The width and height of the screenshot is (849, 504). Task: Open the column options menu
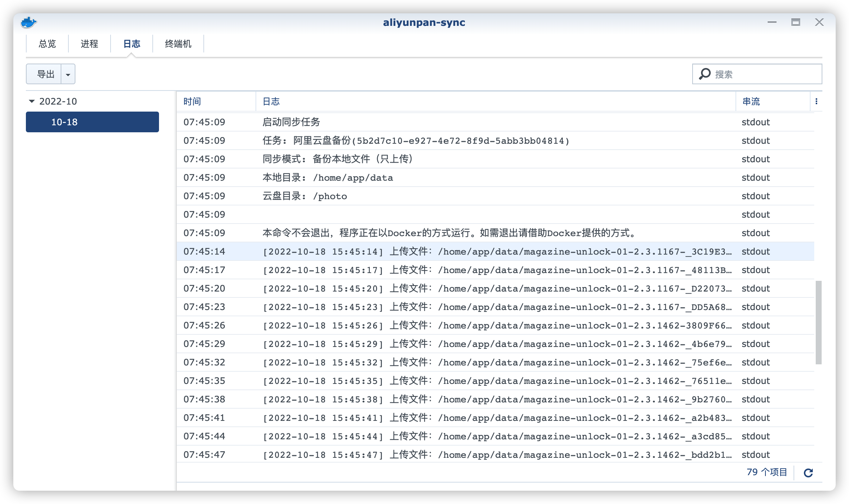pyautogui.click(x=816, y=101)
